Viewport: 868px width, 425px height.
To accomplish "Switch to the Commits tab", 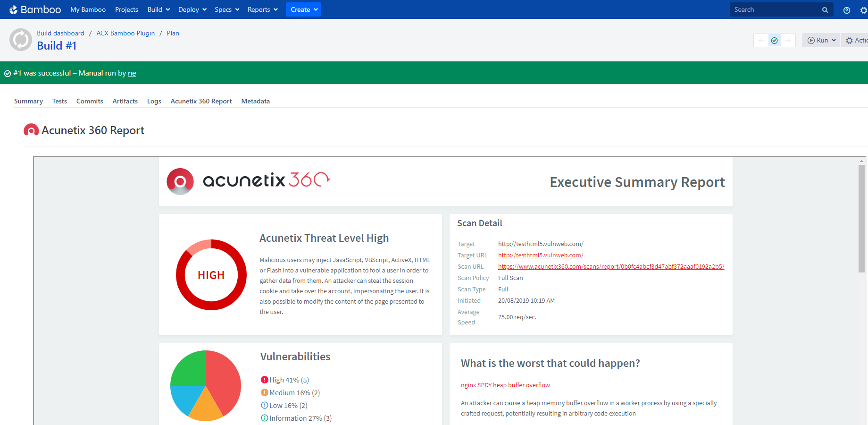I will click(90, 101).
